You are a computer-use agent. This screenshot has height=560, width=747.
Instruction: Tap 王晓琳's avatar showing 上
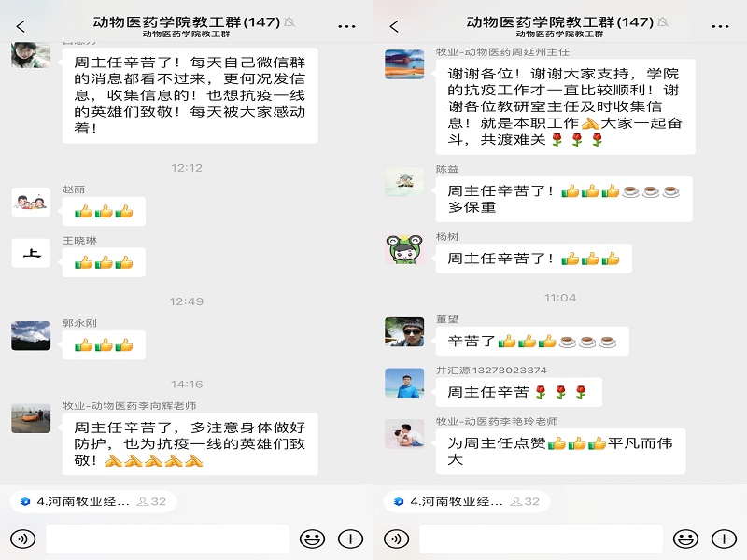click(31, 253)
